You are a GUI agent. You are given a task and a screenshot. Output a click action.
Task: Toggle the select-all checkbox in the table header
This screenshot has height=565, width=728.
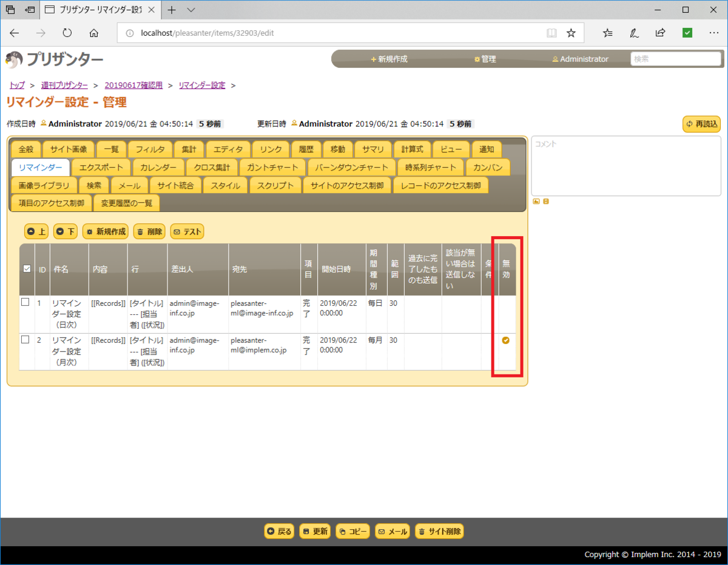pyautogui.click(x=25, y=269)
